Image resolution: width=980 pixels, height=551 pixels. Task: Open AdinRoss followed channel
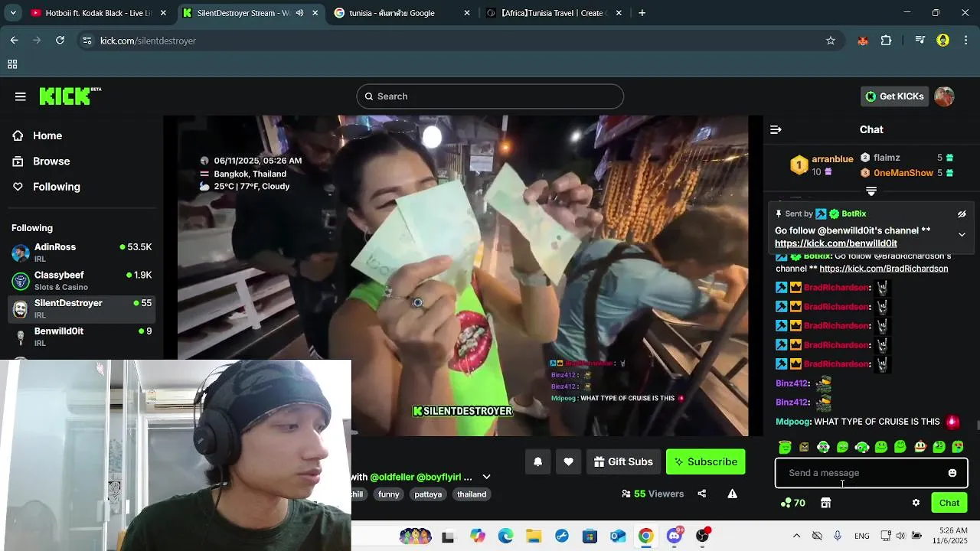tap(81, 253)
